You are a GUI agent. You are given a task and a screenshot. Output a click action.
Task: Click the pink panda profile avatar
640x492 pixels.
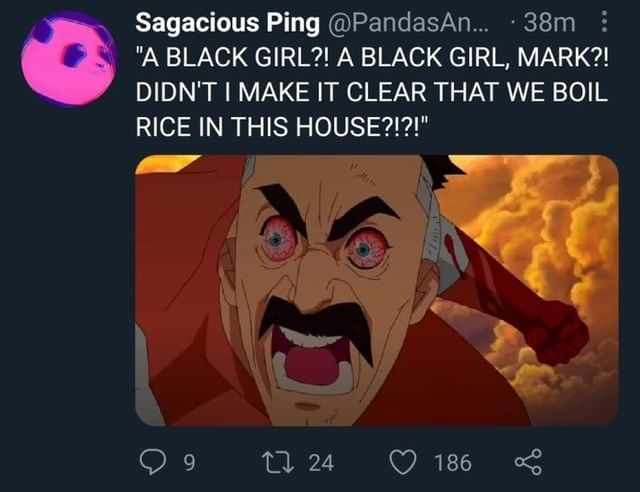click(68, 58)
